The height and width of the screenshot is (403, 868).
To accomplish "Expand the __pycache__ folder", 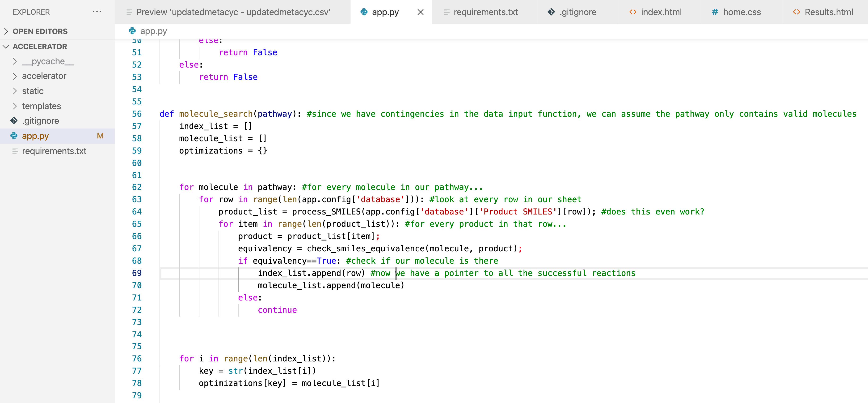I will 15,61.
